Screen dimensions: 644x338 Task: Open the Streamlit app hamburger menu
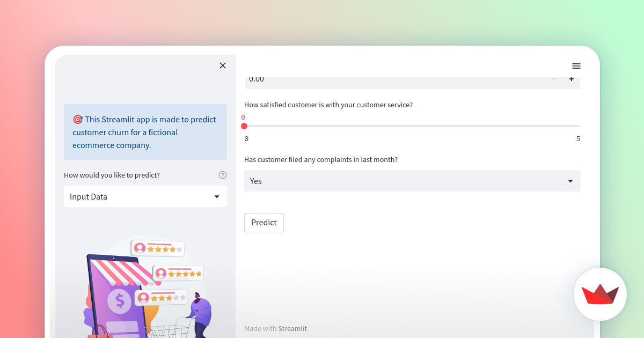click(x=576, y=65)
